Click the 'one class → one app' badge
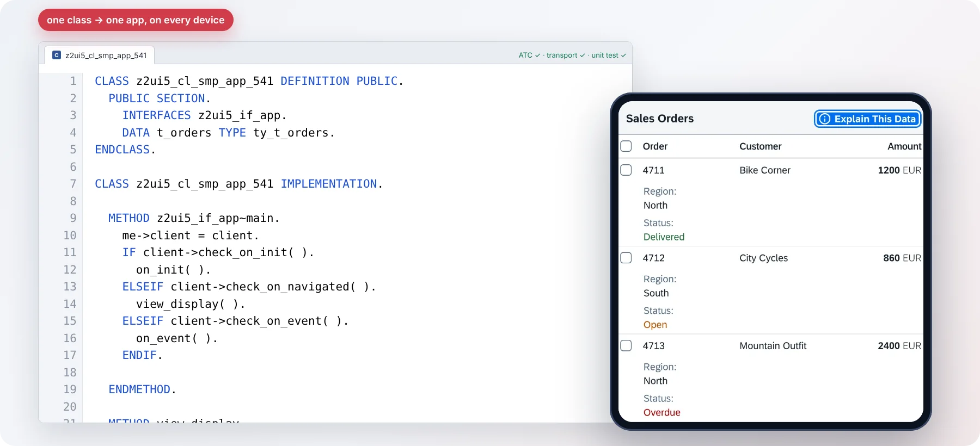 [136, 20]
